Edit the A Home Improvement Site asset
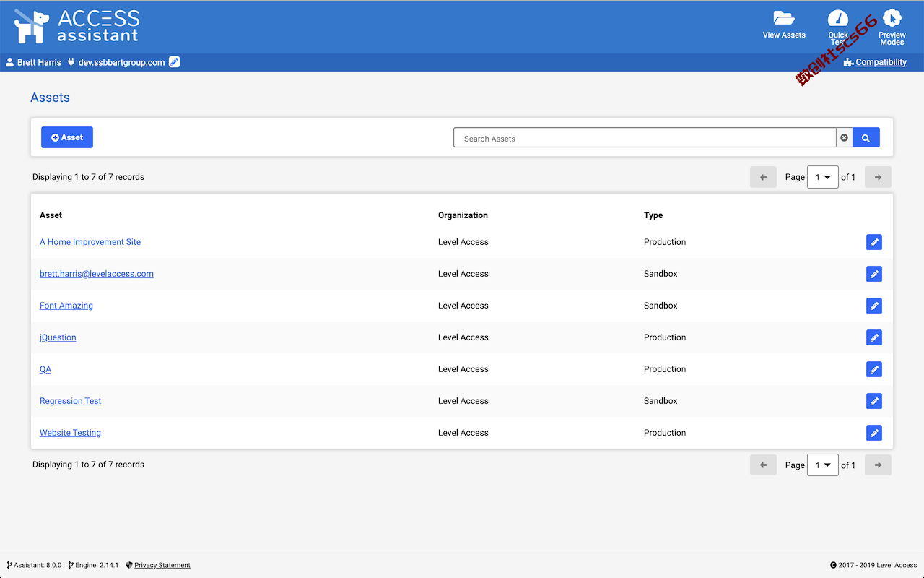This screenshot has width=924, height=578. [x=874, y=242]
